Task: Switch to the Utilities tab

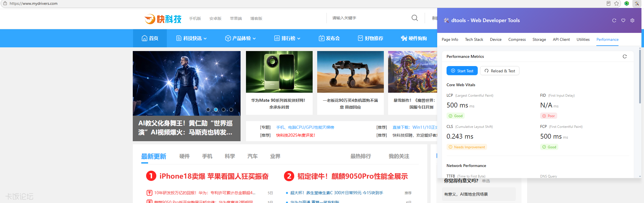Action: click(583, 39)
